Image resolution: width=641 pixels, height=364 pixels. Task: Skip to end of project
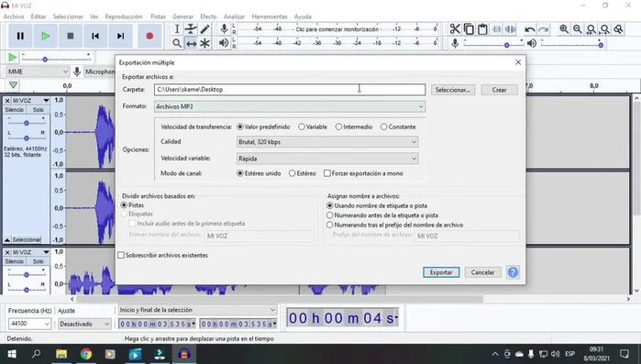(121, 36)
